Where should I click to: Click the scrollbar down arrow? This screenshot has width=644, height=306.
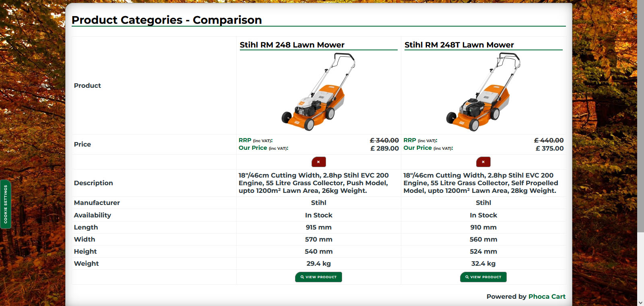point(640,302)
